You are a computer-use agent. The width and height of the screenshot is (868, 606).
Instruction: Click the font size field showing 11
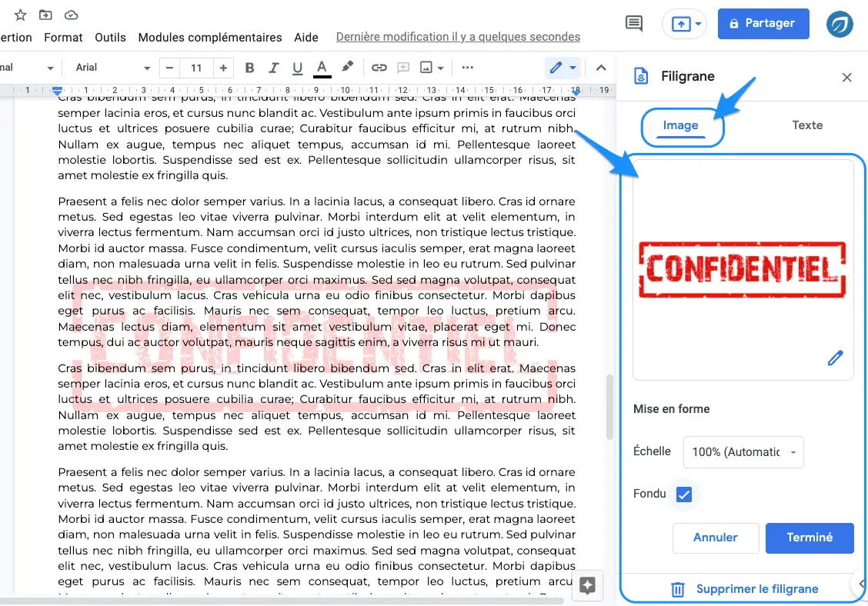[x=196, y=68]
